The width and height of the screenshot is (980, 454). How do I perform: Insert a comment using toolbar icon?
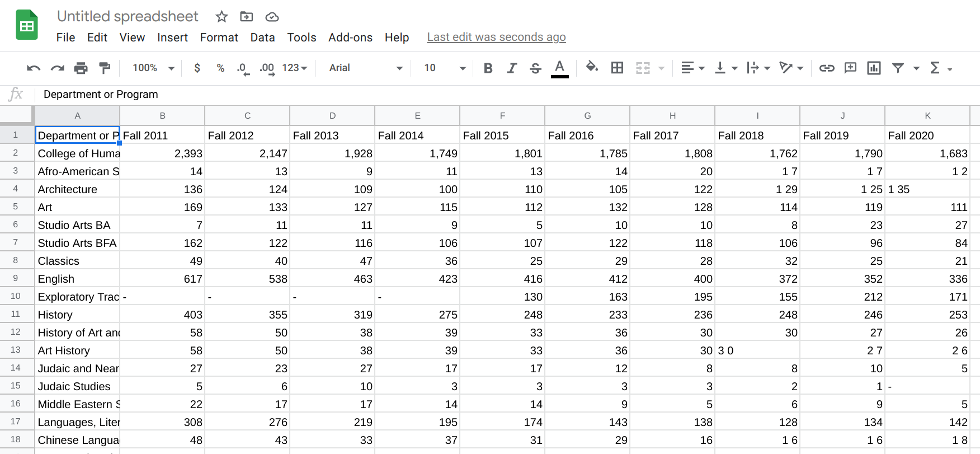click(x=850, y=68)
